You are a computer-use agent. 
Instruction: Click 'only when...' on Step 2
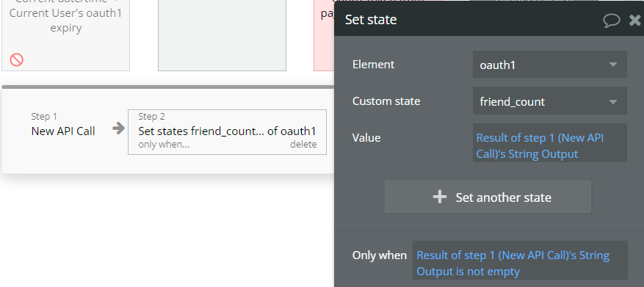click(164, 145)
